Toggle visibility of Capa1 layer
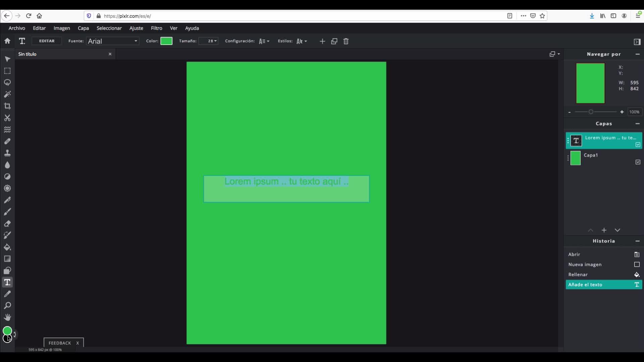This screenshot has width=644, height=362. [638, 162]
